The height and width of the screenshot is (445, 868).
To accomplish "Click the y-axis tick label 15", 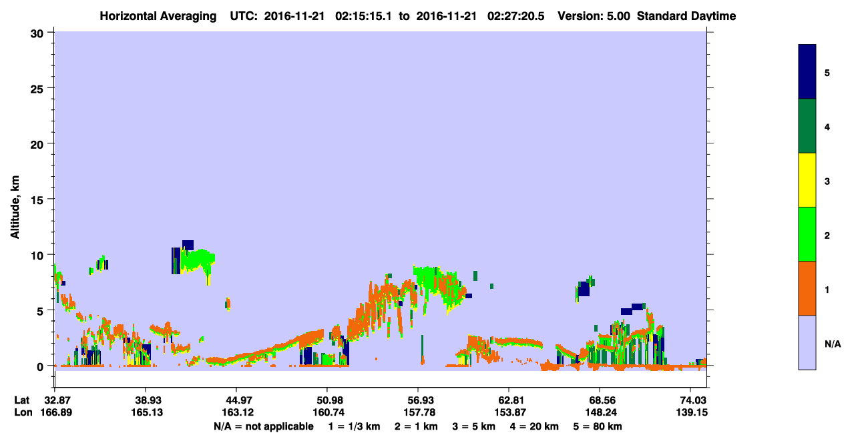I will pyautogui.click(x=39, y=199).
